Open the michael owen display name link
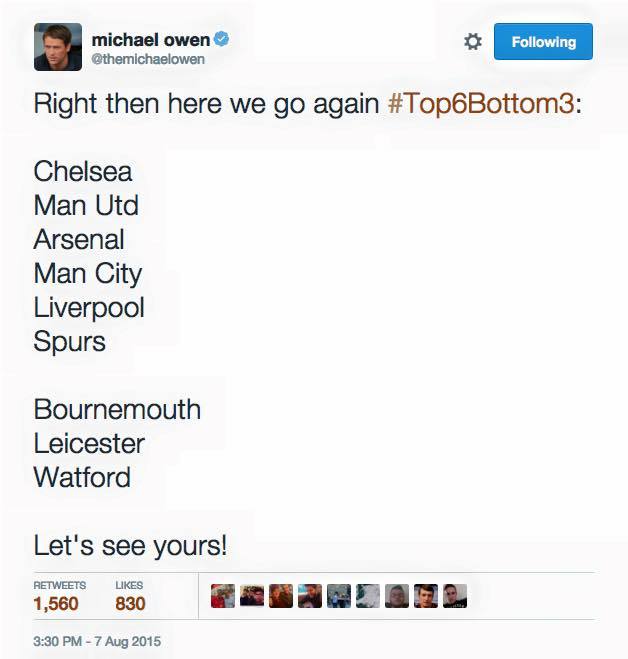The image size is (628, 659). point(150,40)
